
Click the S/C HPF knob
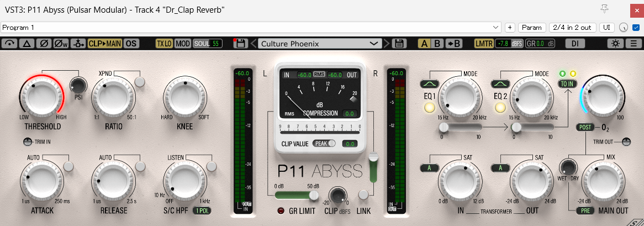pos(185,180)
